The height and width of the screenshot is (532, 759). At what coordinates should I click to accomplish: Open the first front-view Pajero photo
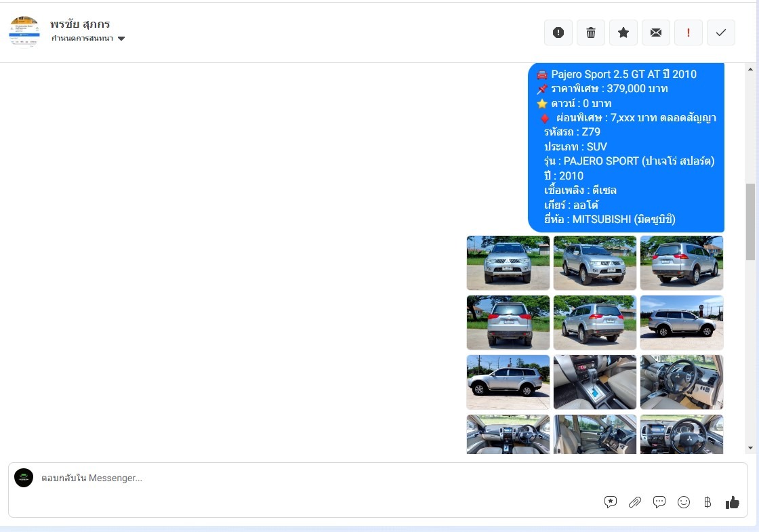(x=508, y=263)
